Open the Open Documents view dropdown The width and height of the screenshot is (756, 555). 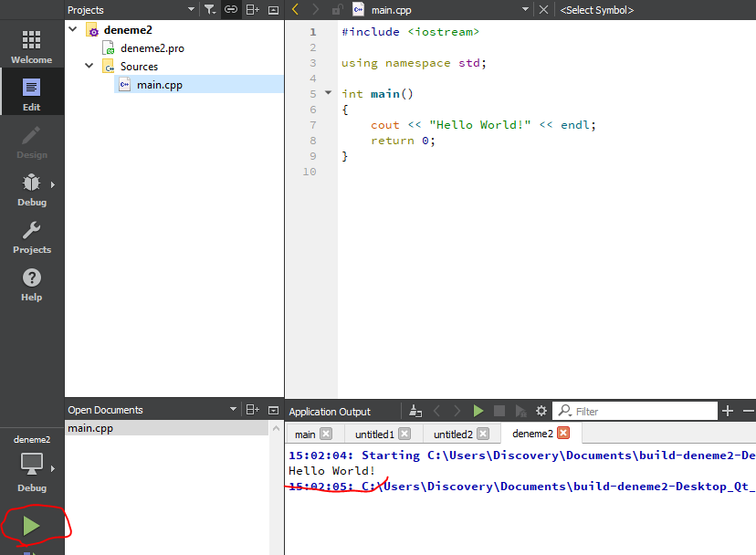pos(233,409)
